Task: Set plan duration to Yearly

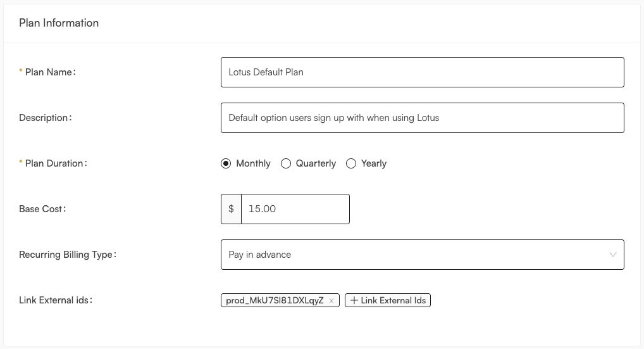Action: click(351, 163)
